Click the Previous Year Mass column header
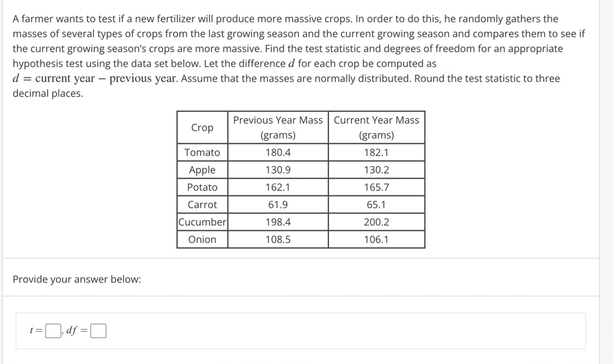The width and height of the screenshot is (613, 364). [x=278, y=128]
